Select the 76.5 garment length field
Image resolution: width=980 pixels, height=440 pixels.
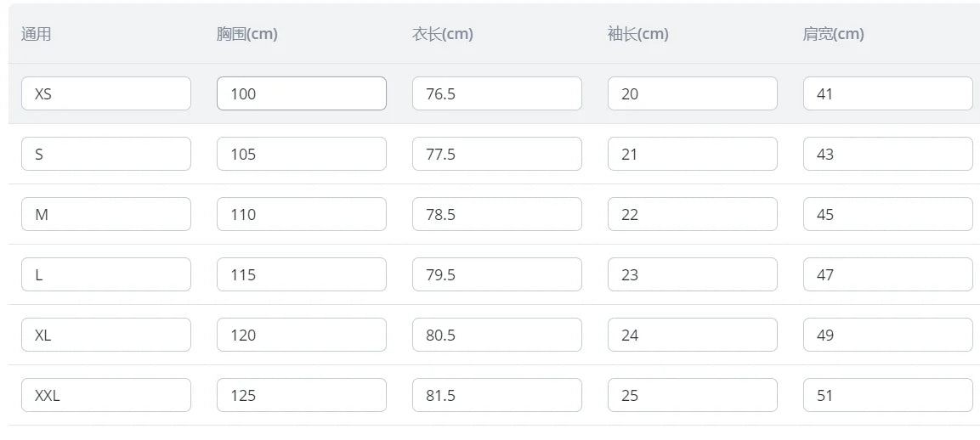(x=497, y=93)
